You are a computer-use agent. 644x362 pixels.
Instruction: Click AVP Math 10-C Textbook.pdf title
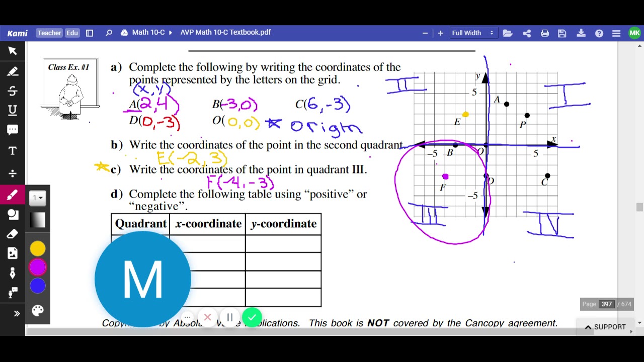click(x=225, y=32)
